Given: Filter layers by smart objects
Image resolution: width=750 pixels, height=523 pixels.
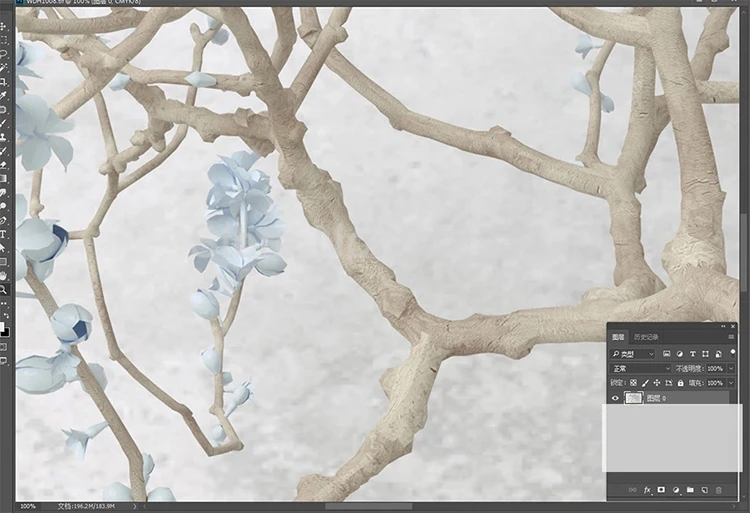Looking at the screenshot, I should [x=718, y=354].
